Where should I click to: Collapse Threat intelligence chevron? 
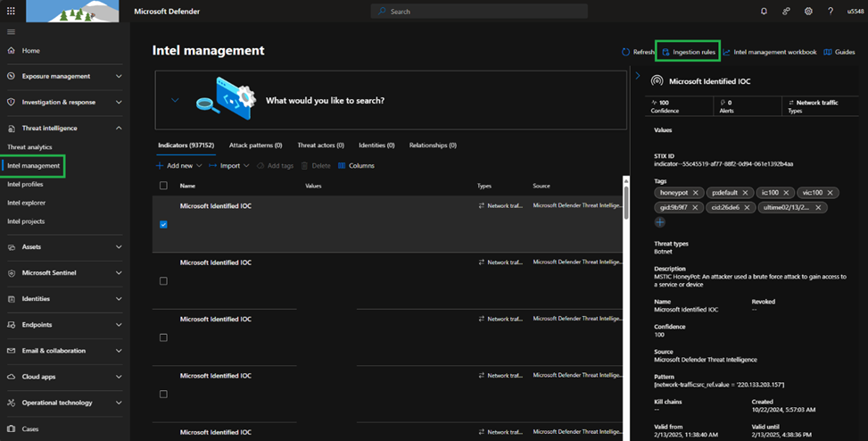pyautogui.click(x=119, y=128)
